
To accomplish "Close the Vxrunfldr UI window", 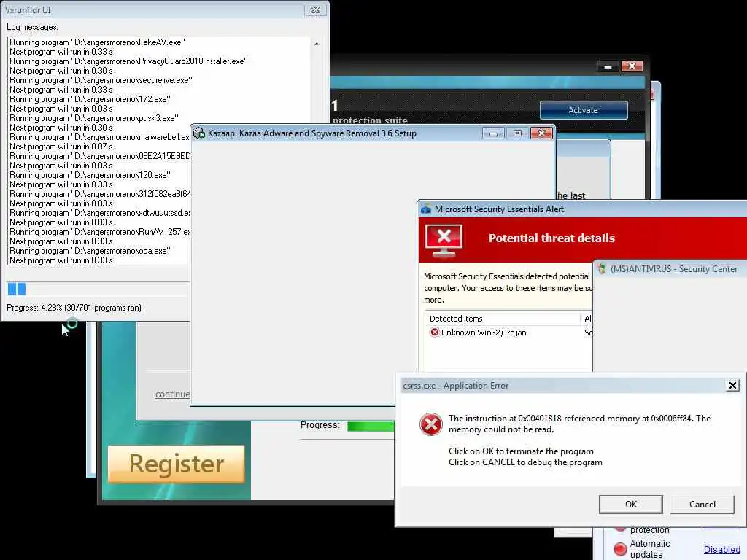I will pyautogui.click(x=315, y=10).
